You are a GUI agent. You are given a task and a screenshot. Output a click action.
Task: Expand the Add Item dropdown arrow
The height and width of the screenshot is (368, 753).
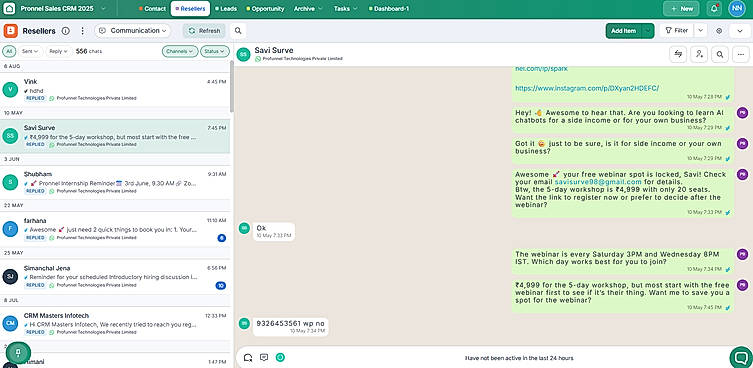(x=648, y=31)
